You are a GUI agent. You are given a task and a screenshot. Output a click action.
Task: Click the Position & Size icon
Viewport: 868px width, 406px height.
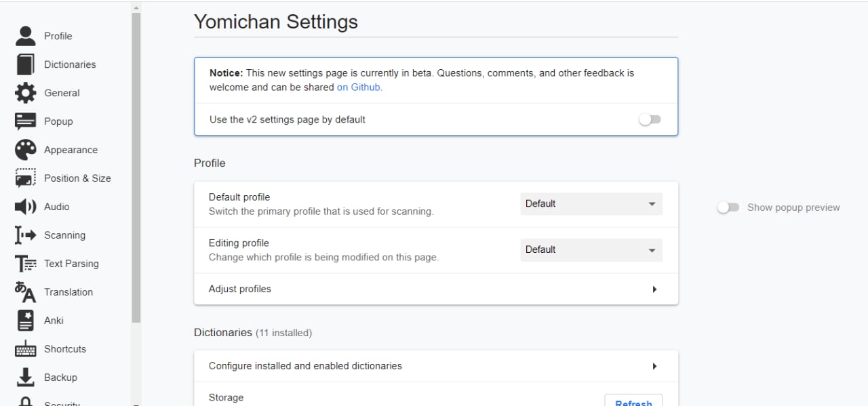26,178
